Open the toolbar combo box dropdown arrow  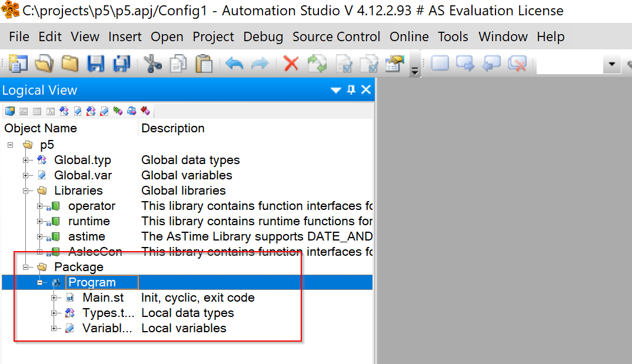[x=612, y=64]
